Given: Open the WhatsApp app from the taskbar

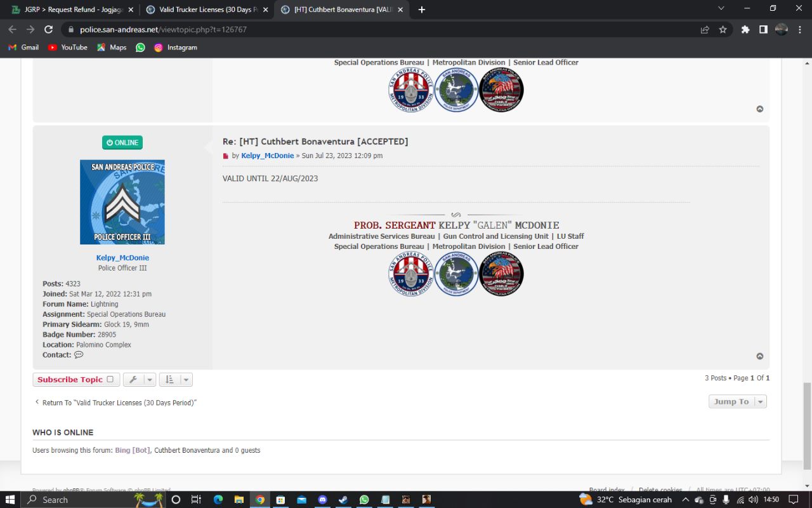Looking at the screenshot, I should tap(364, 500).
